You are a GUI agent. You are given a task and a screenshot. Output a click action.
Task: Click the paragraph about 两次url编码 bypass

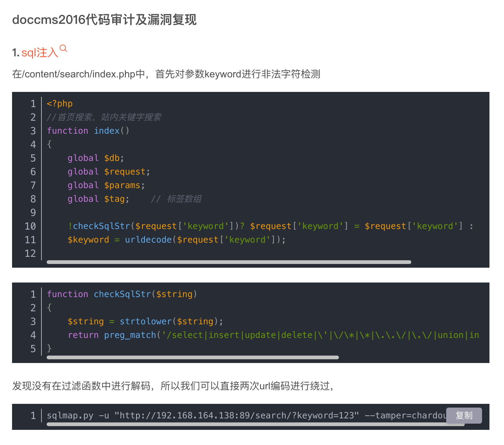(x=173, y=386)
